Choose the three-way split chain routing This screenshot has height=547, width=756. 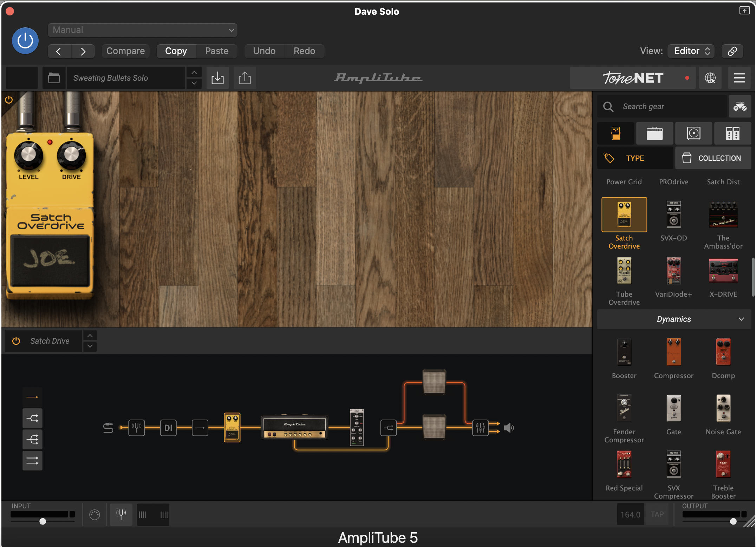click(32, 439)
